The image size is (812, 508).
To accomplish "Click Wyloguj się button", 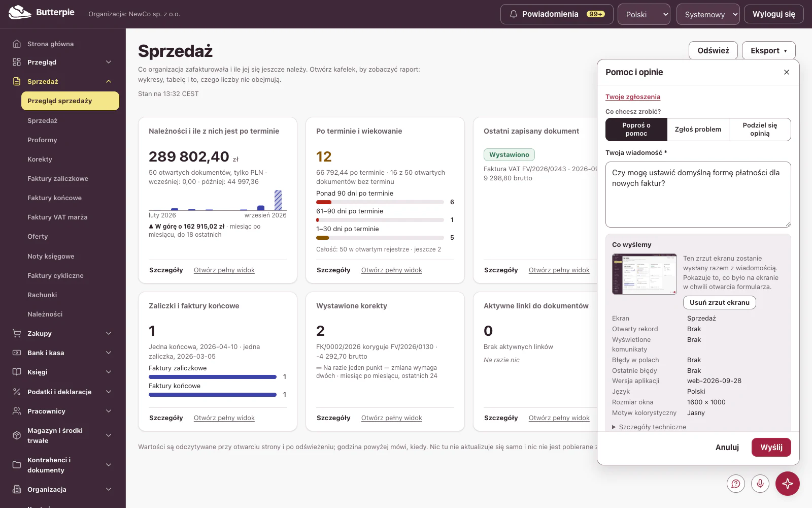I will (774, 14).
